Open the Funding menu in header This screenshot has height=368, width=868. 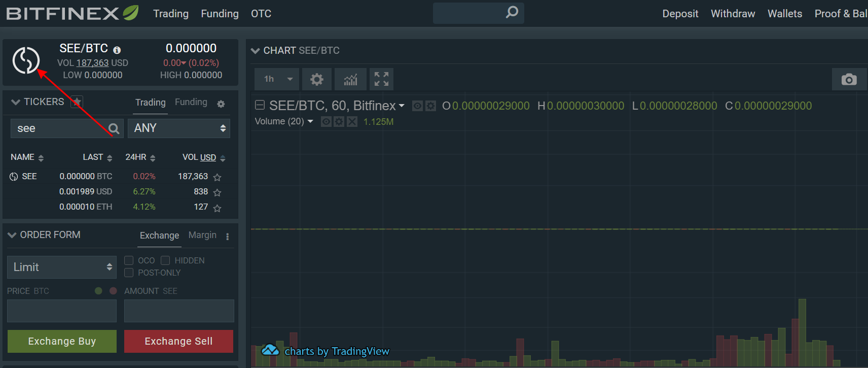[220, 14]
